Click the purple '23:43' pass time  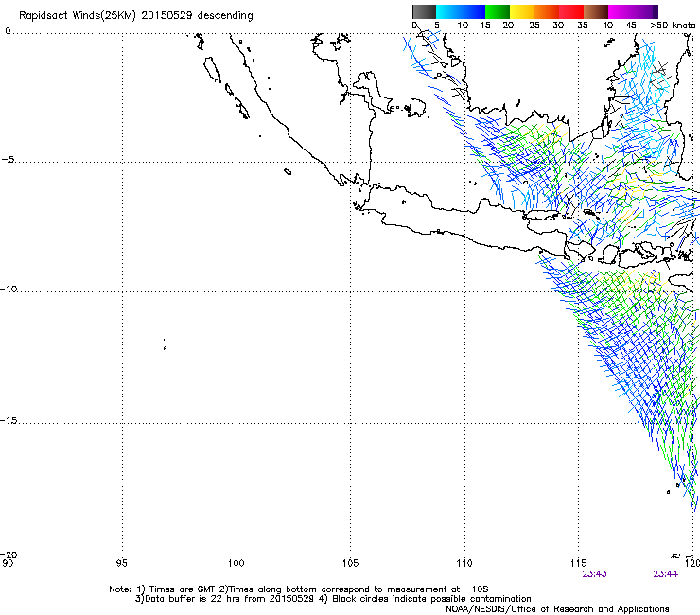[x=594, y=574]
